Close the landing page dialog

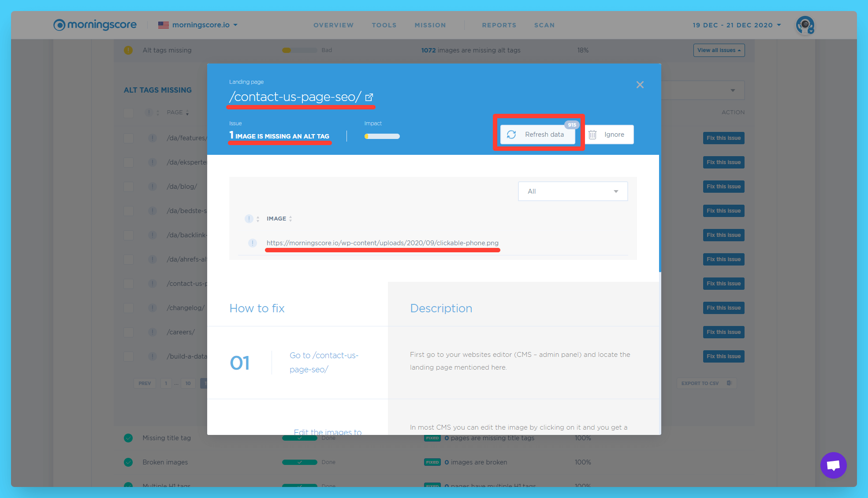[x=640, y=85]
